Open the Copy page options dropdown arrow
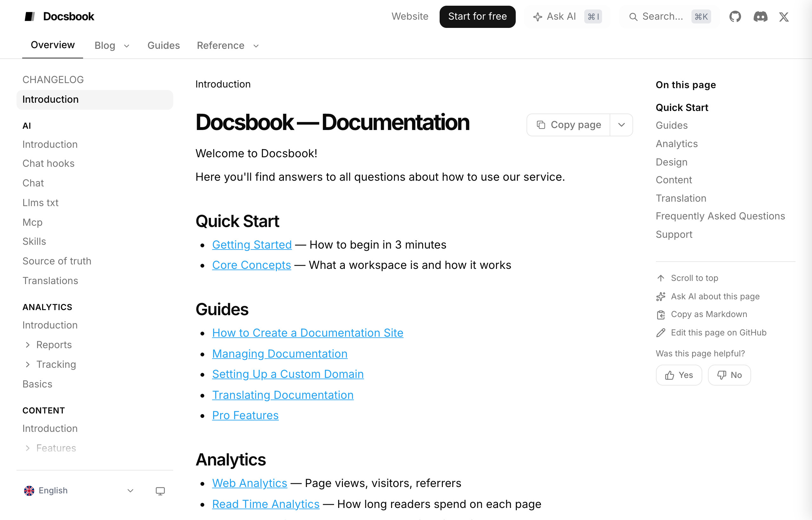812x520 pixels. coord(621,125)
